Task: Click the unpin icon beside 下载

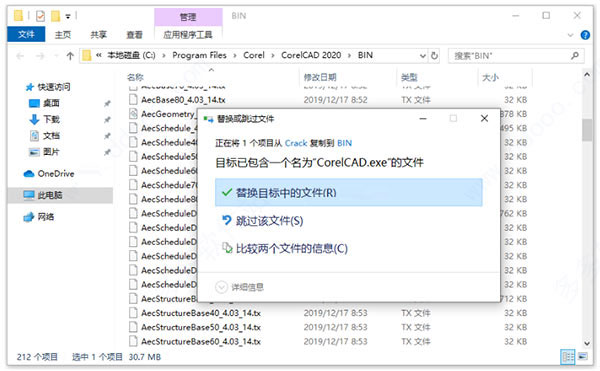Action: point(107,120)
